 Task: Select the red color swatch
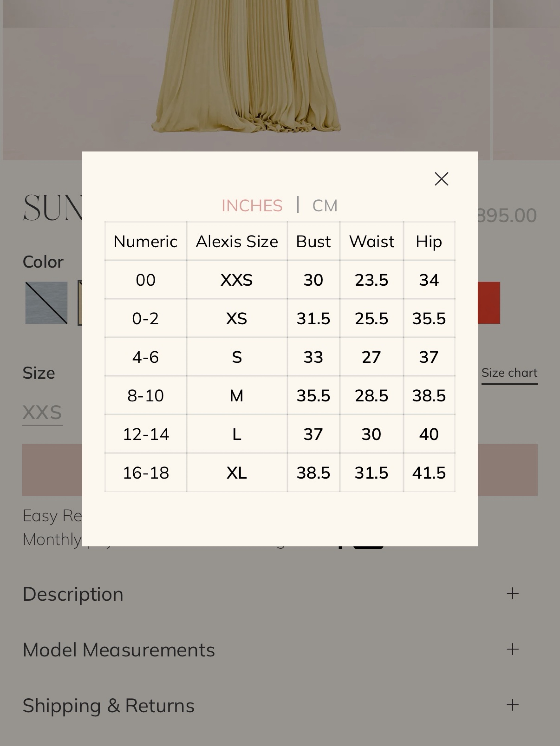[489, 303]
